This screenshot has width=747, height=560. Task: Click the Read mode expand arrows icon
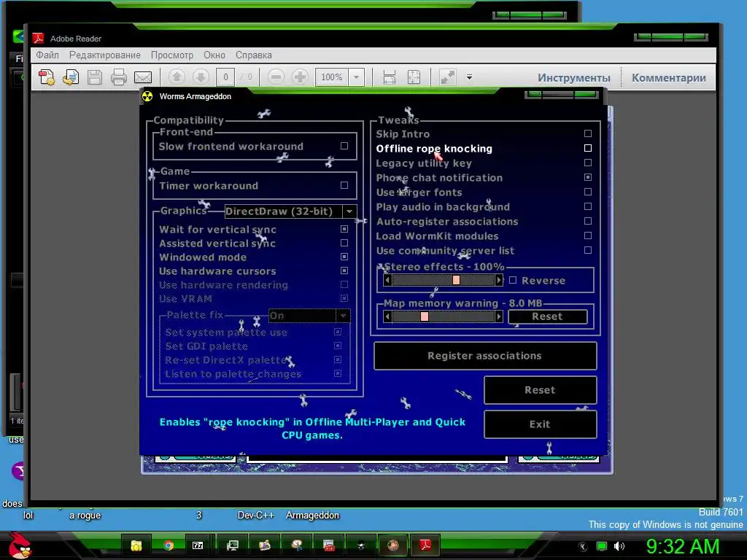click(x=447, y=77)
